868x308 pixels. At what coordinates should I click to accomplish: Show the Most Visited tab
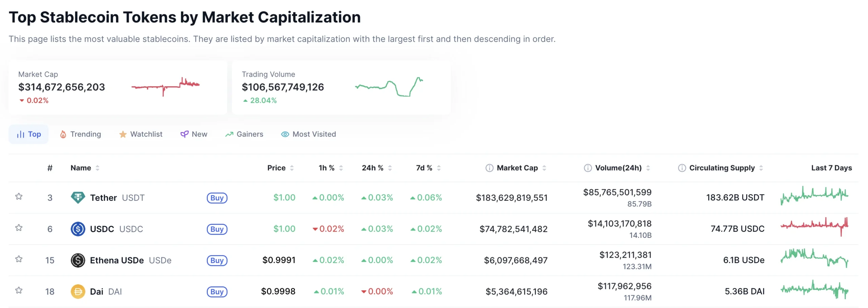coord(308,134)
